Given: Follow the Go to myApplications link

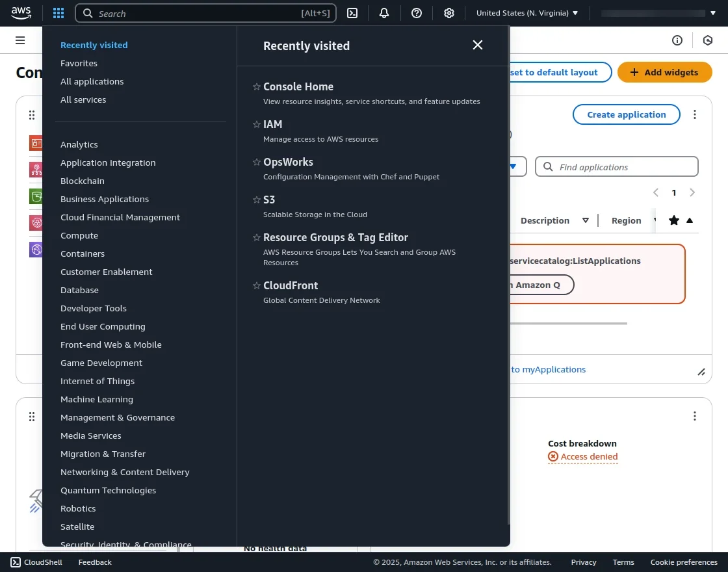Looking at the screenshot, I should [548, 370].
